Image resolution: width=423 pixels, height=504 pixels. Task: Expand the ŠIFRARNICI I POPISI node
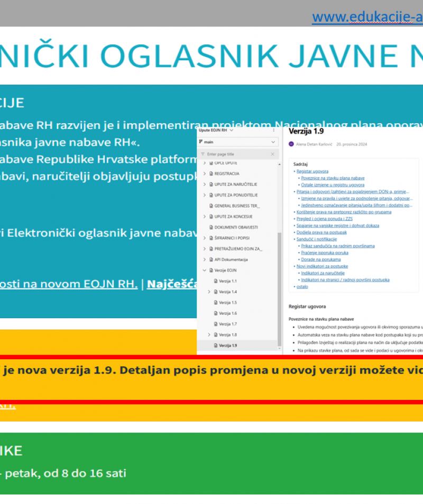(x=205, y=238)
